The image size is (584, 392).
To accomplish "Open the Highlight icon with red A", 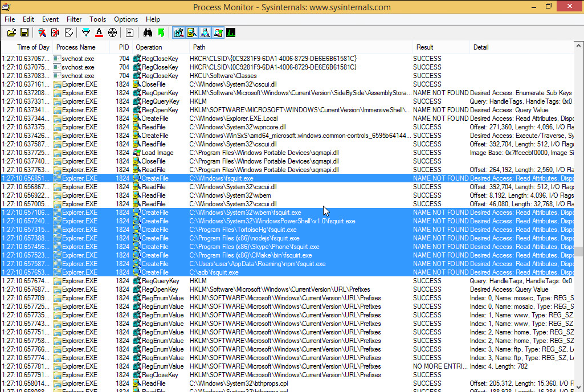I will click(99, 33).
